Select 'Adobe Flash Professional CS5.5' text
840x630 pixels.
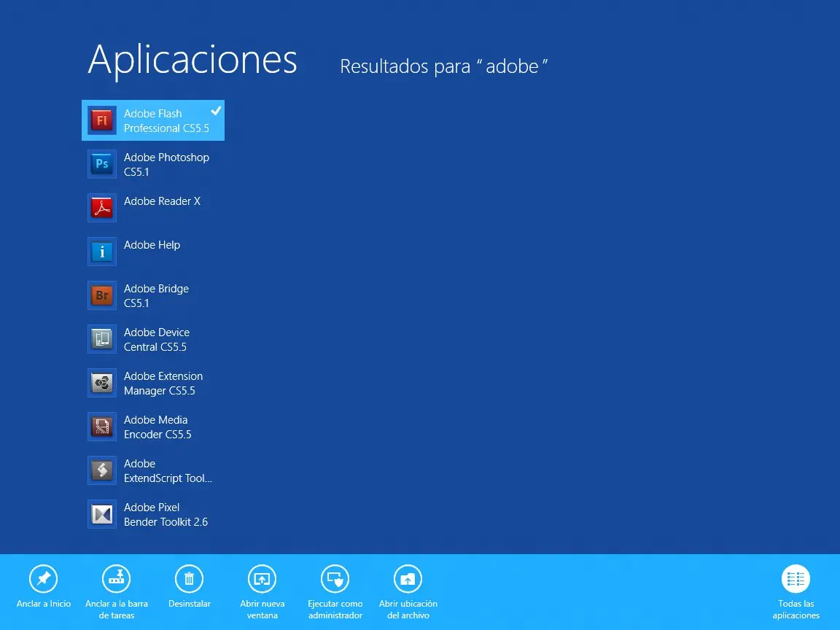tap(166, 120)
